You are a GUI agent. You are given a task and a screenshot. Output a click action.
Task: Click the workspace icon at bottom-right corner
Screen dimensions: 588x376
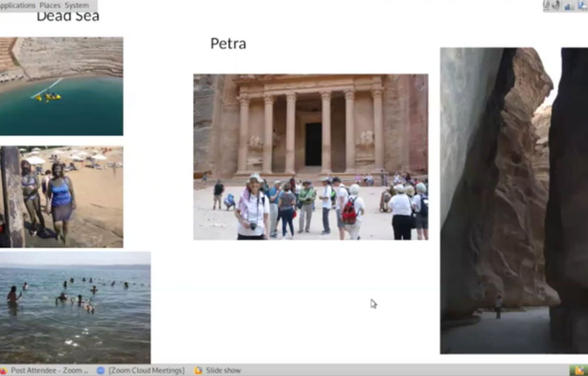[579, 370]
